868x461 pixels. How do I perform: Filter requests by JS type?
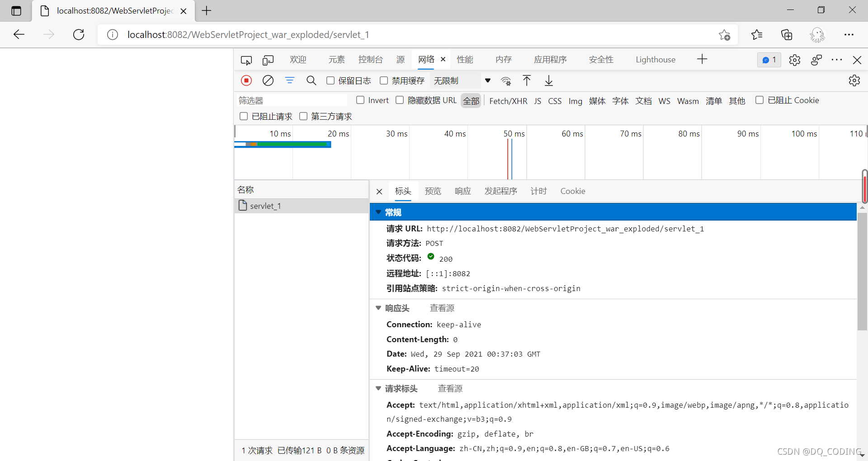538,101
